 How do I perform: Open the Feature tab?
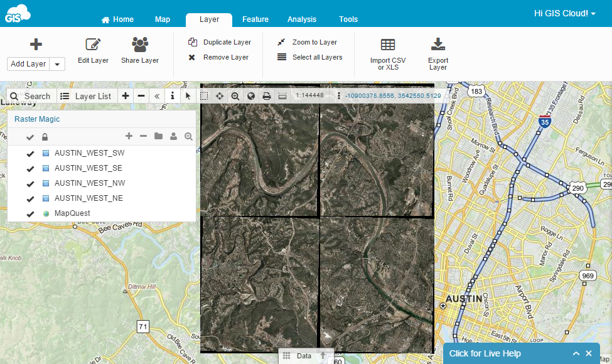tap(255, 19)
